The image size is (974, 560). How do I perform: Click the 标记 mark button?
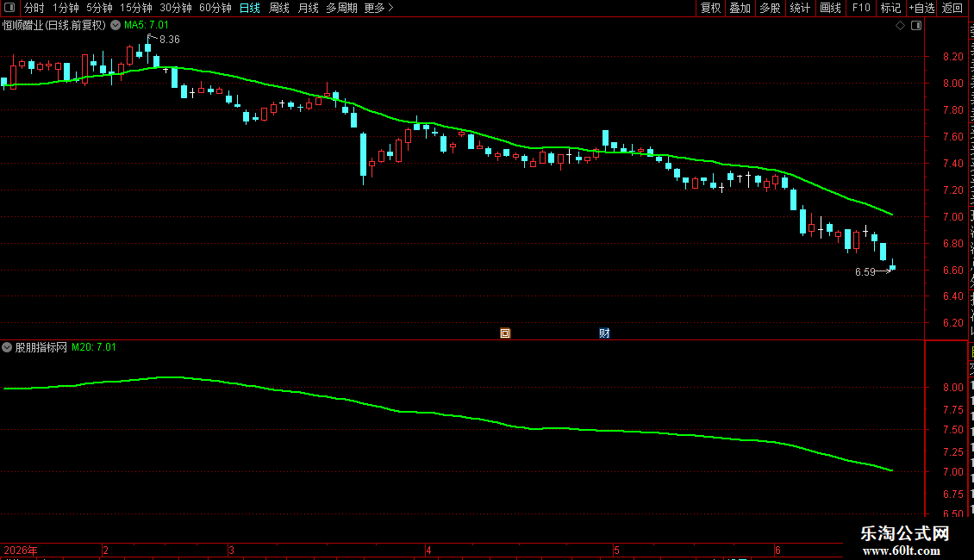pos(890,8)
